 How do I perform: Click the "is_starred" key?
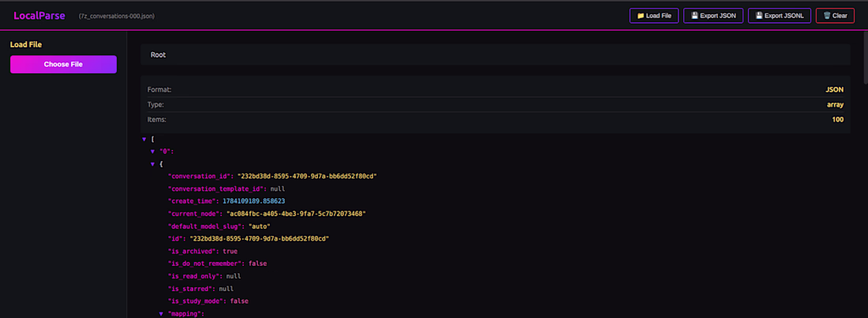(192, 289)
